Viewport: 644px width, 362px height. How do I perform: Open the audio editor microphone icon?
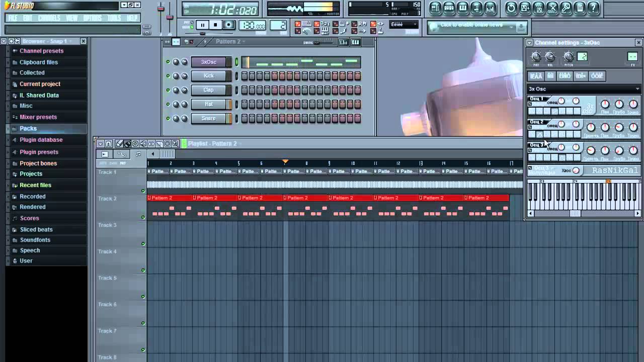pos(566,8)
